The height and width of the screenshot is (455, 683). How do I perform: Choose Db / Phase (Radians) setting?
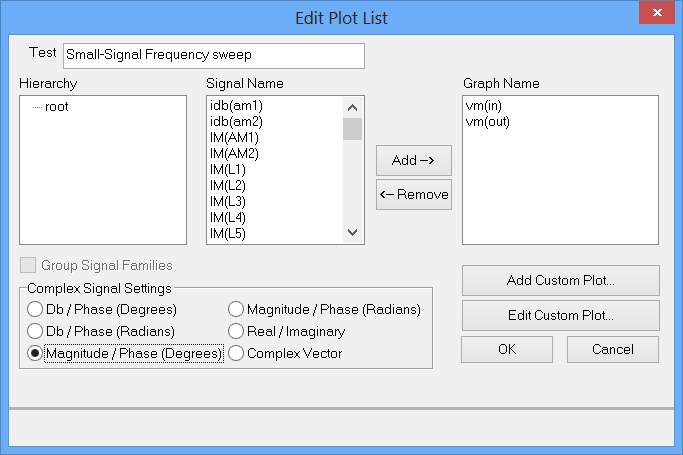click(35, 331)
